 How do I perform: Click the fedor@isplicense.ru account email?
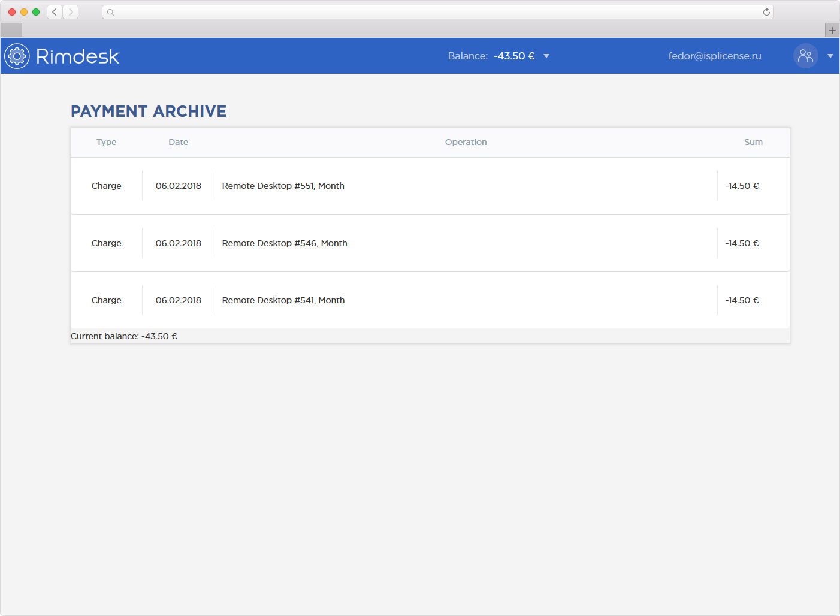(x=714, y=56)
